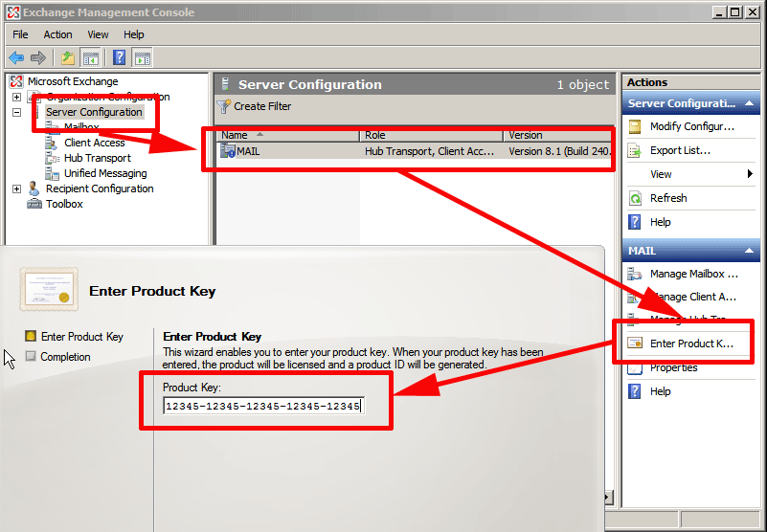The image size is (767, 532).
Task: Select the MAIL server row
Action: (x=415, y=151)
